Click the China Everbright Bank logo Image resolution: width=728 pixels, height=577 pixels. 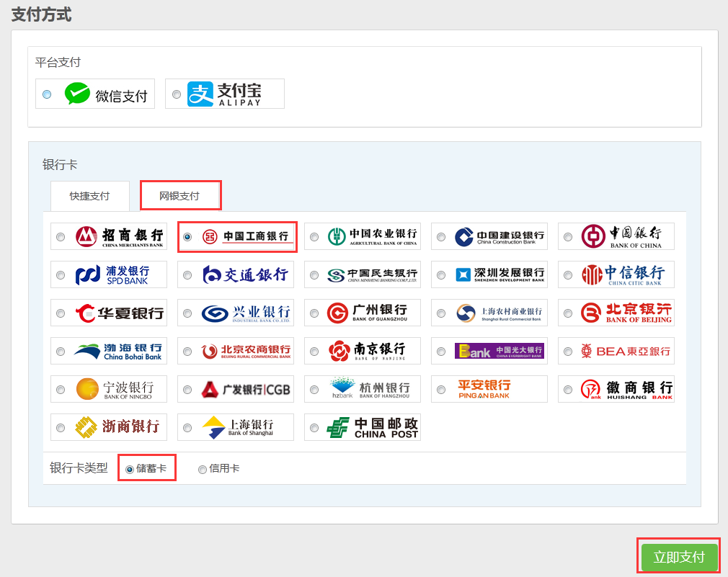click(x=499, y=351)
